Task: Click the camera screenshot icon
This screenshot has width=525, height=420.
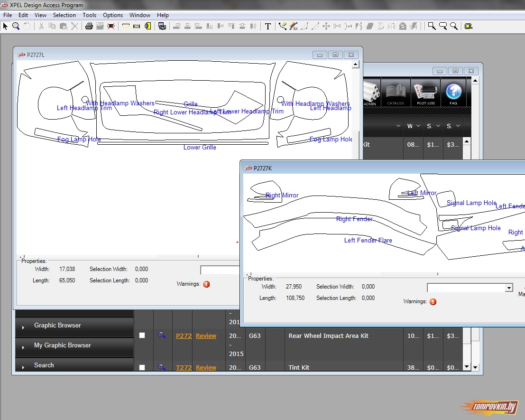Action: click(x=162, y=26)
